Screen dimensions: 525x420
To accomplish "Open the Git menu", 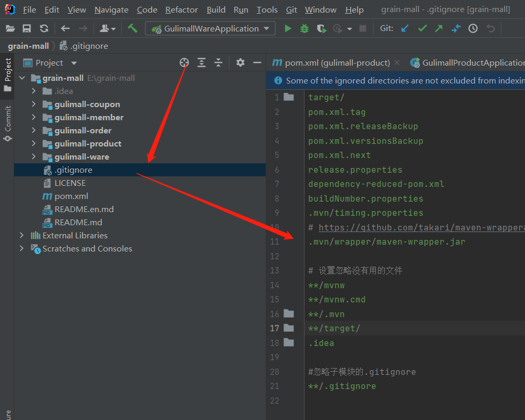I will (291, 10).
